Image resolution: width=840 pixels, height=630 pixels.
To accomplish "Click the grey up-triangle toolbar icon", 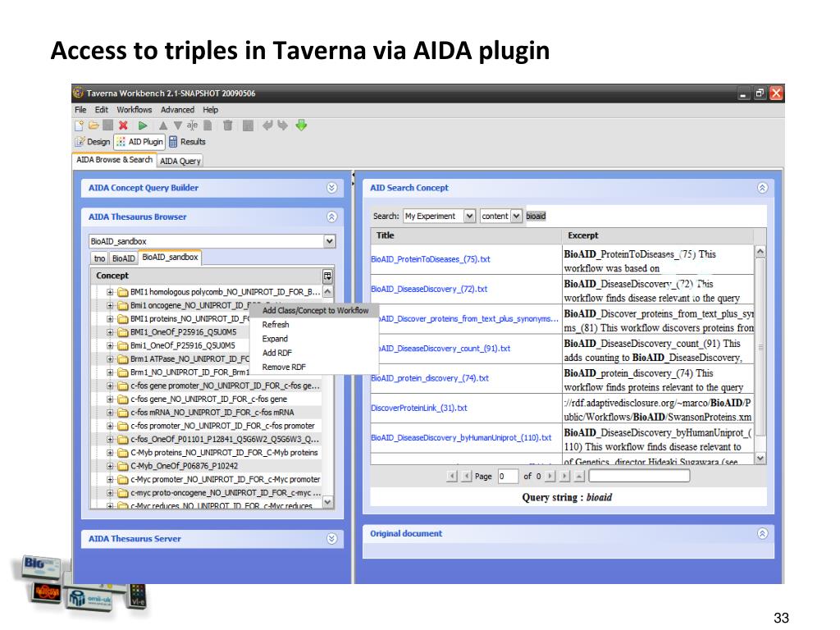I will pyautogui.click(x=163, y=126).
